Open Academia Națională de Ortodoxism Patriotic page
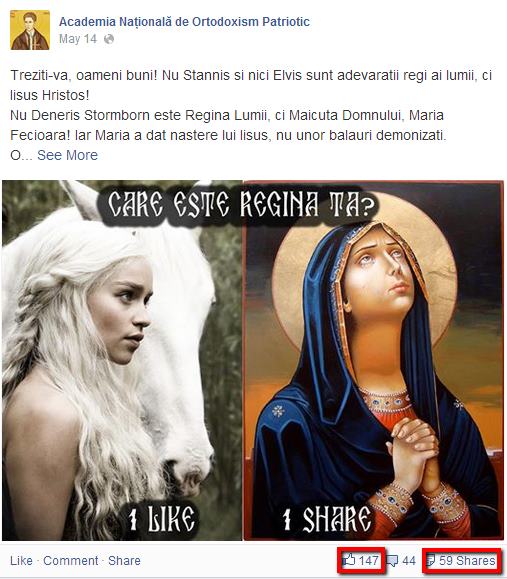Image resolution: width=507 pixels, height=579 pixels. point(184,22)
